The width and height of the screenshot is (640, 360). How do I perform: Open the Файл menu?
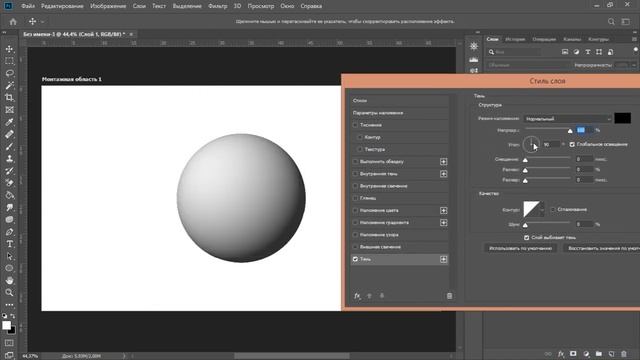28,6
